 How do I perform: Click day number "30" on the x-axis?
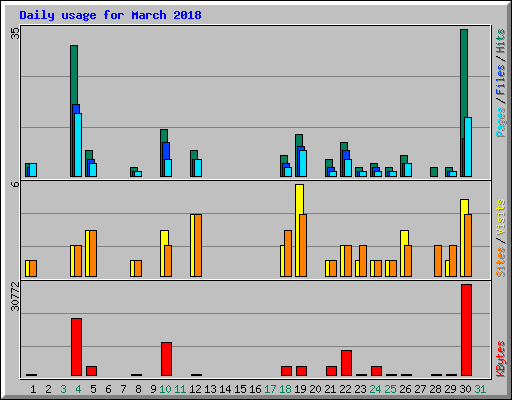[465, 389]
